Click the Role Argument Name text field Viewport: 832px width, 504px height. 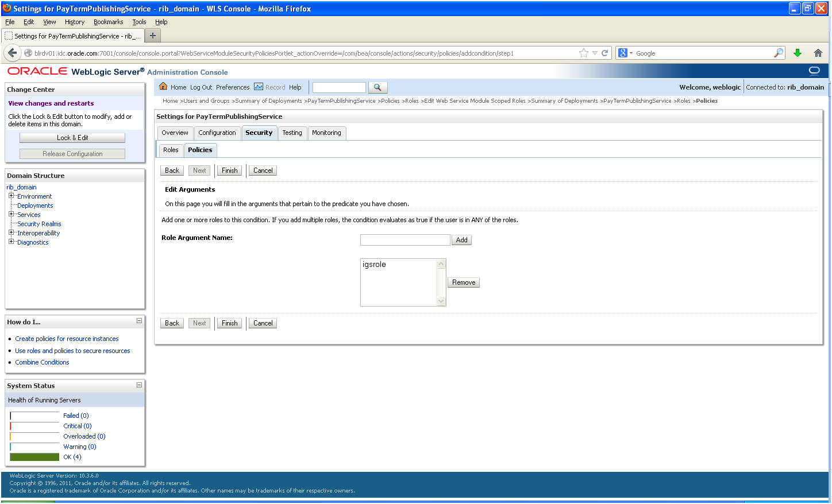click(x=405, y=240)
